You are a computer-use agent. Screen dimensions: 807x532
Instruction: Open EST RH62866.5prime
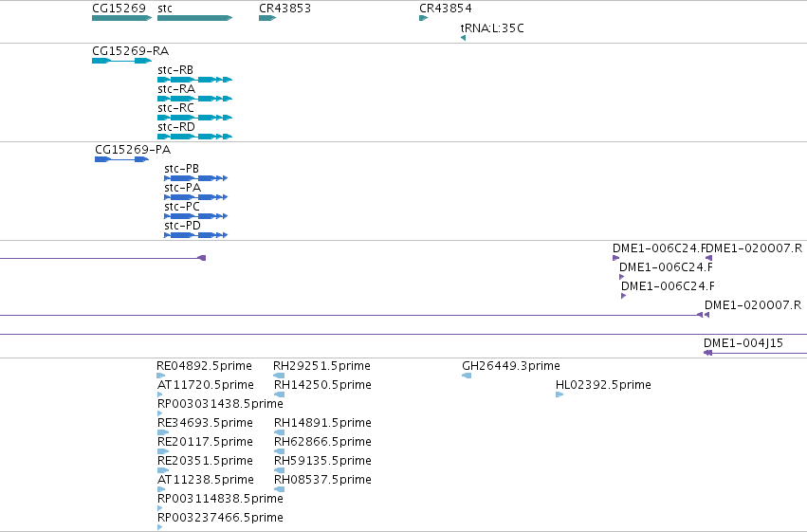tap(279, 451)
